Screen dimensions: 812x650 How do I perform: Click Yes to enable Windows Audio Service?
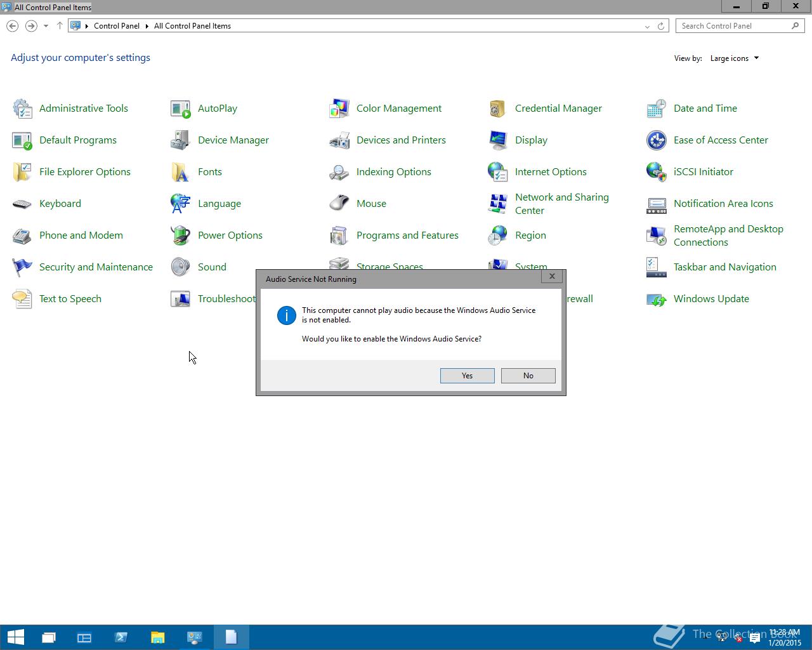(x=468, y=376)
